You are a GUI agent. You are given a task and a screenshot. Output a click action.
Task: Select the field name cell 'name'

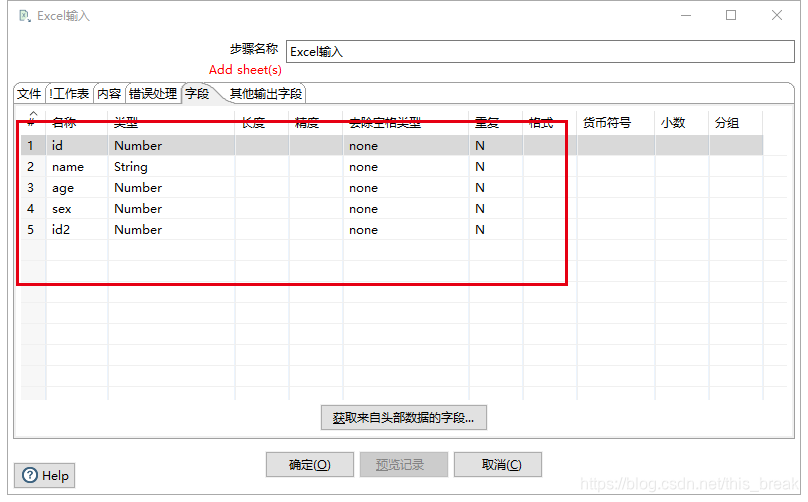77,167
